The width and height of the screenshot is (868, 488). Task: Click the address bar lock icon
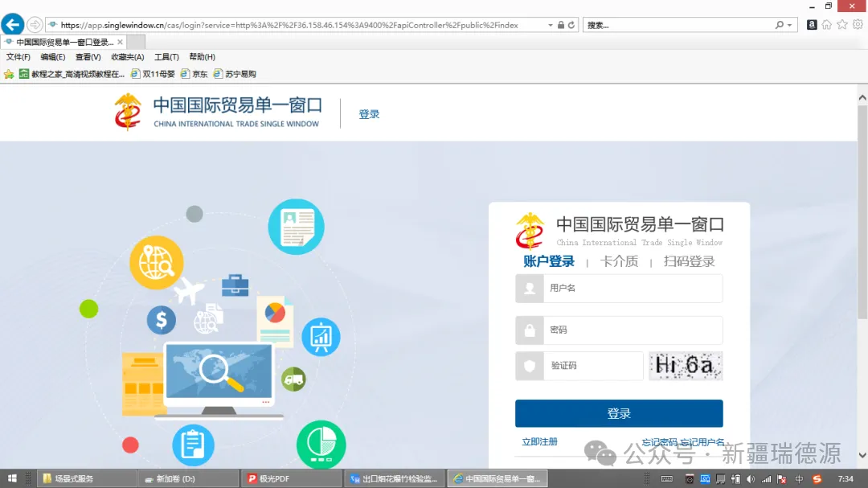pos(561,25)
